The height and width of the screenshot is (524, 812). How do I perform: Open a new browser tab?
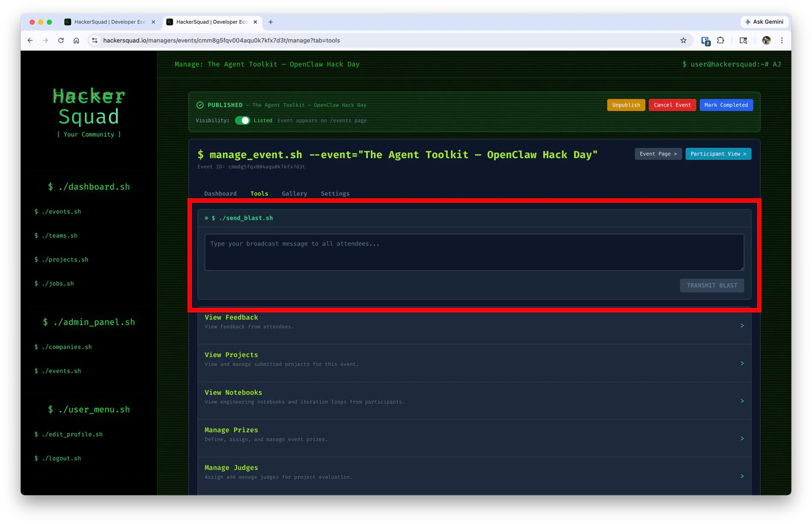pyautogui.click(x=271, y=22)
